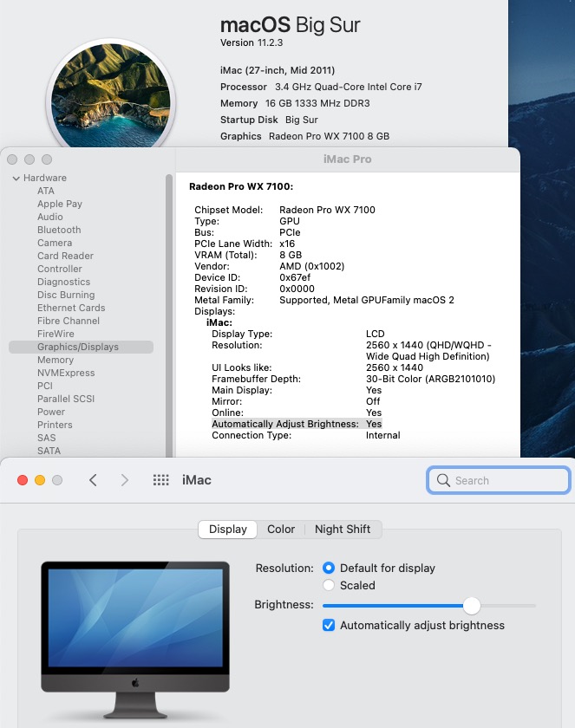Image resolution: width=575 pixels, height=728 pixels.
Task: Select Ethernet Cards in hardware sidebar
Action: click(x=71, y=308)
